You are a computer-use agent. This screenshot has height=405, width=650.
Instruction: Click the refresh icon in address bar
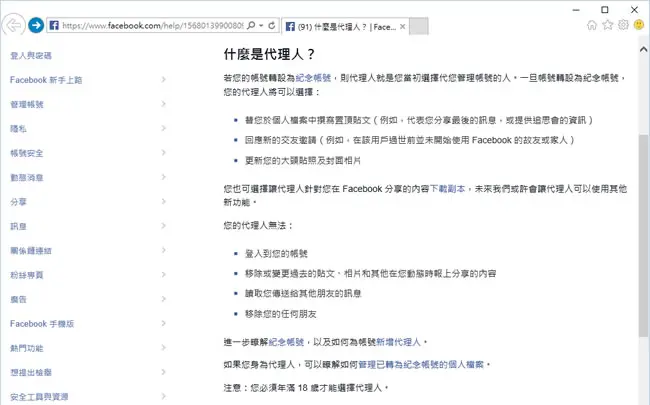272,25
